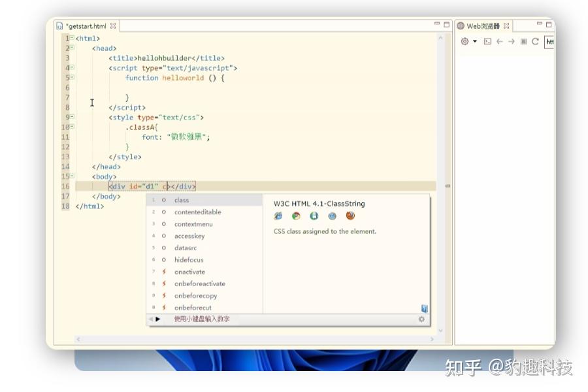Screen dimensions: 588x392
Task: Close the Web浏览器 tab
Action: [506, 26]
